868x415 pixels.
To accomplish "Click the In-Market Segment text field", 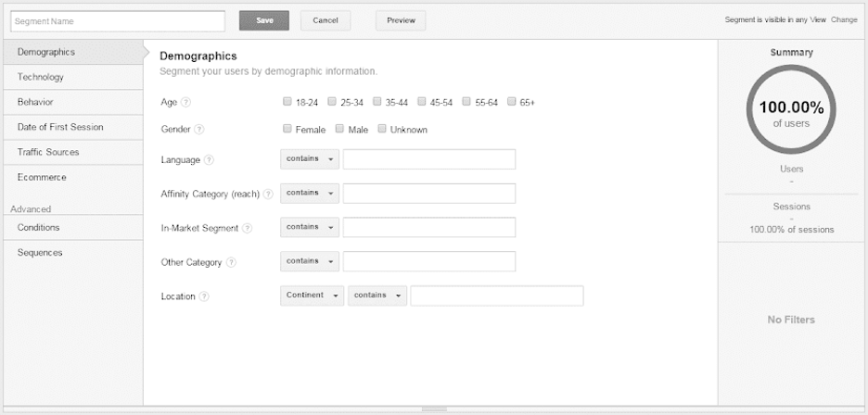I will coord(429,227).
